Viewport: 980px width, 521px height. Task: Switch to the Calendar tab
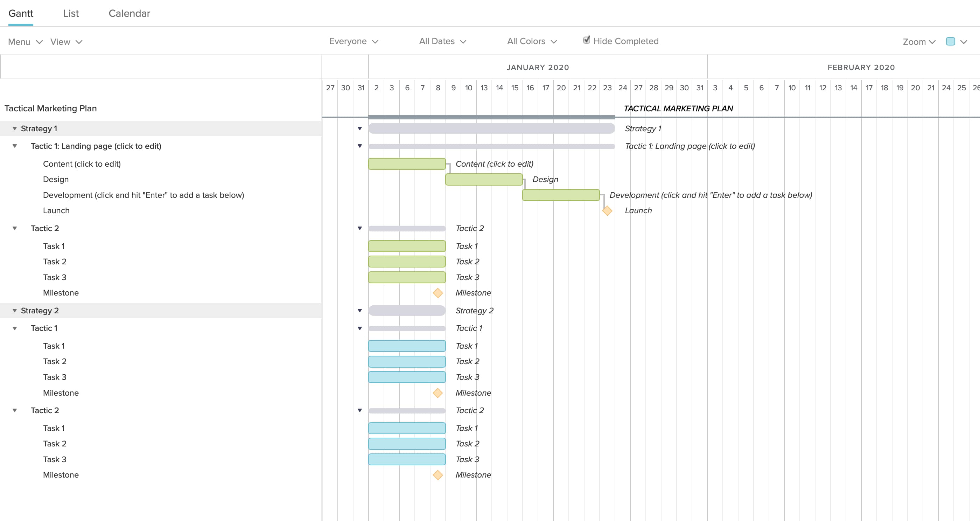pos(129,13)
